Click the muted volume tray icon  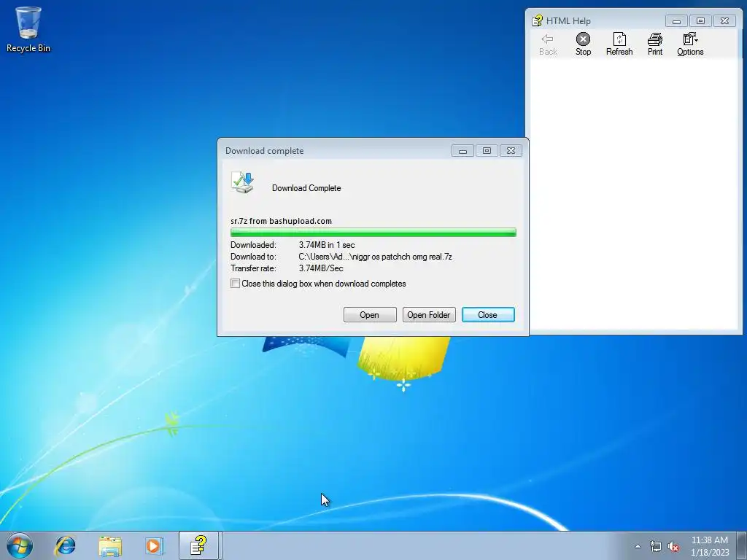click(673, 546)
